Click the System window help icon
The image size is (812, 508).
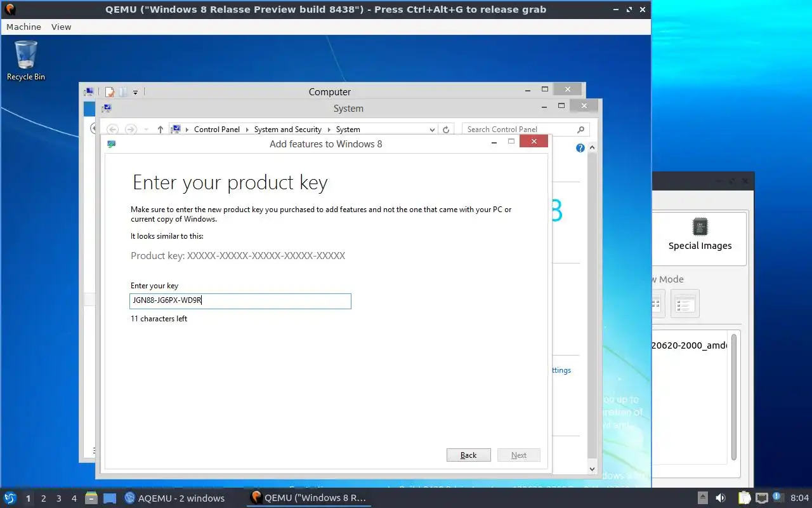click(x=580, y=148)
